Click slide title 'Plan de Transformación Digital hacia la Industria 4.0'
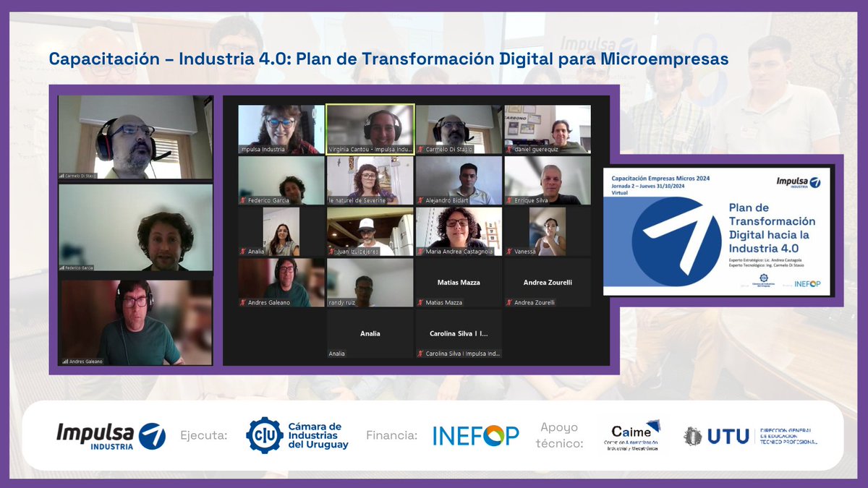Screen dimensions: 868x488 772,228
